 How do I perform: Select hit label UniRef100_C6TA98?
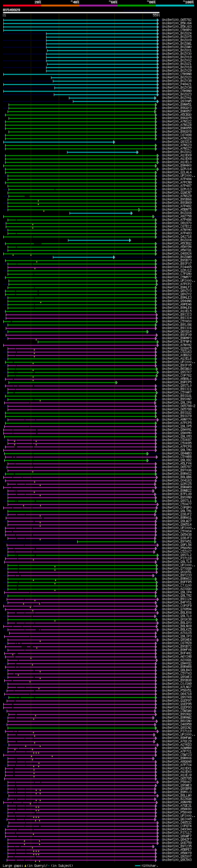177,135
